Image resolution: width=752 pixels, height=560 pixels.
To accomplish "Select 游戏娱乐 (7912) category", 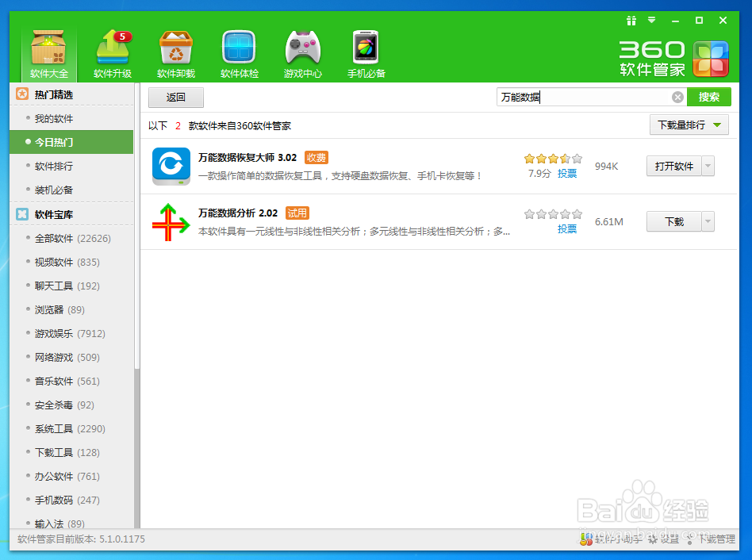I will [71, 334].
